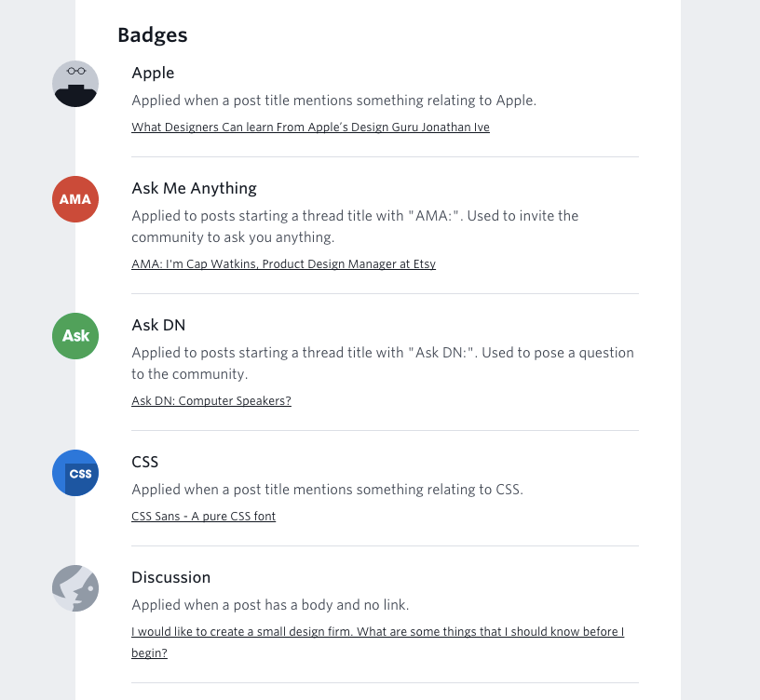Click the green Ask badge icon
Screen dimensions: 760x700
pyautogui.click(x=75, y=336)
